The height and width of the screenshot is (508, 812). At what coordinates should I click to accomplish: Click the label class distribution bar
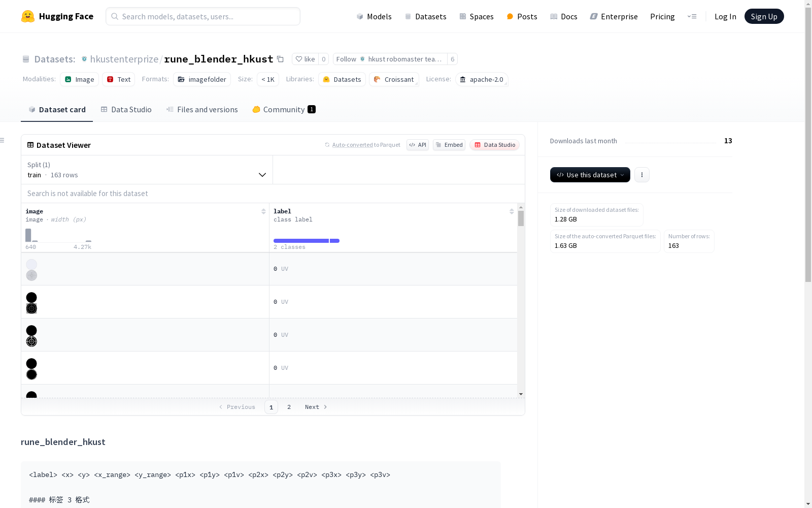[307, 241]
